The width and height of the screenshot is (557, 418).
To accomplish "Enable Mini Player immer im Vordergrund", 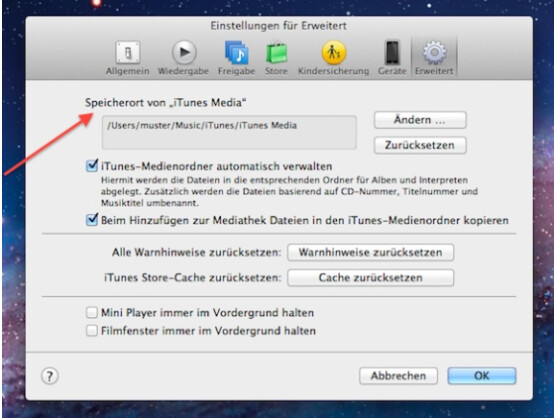I will tap(92, 313).
